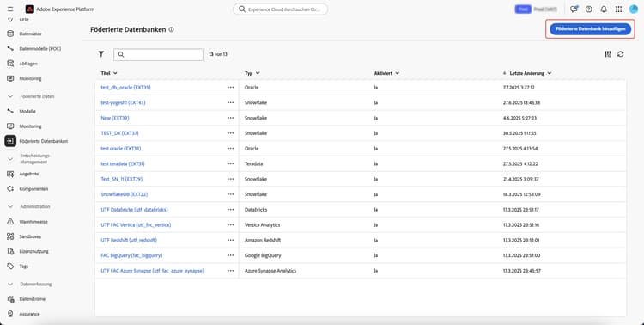Open the help question mark icon

(x=588, y=9)
